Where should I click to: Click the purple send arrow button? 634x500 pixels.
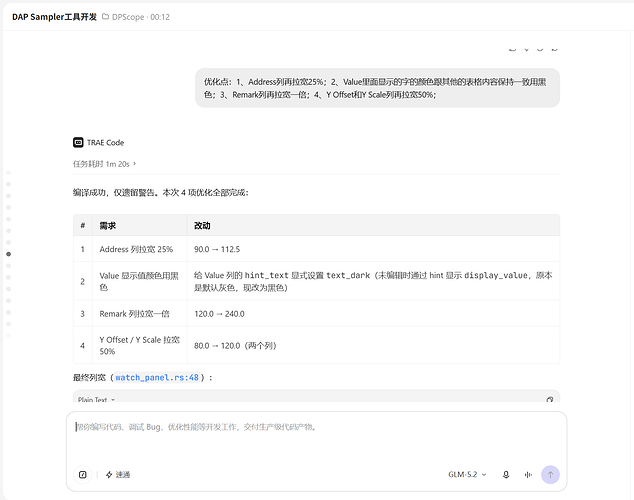click(550, 475)
